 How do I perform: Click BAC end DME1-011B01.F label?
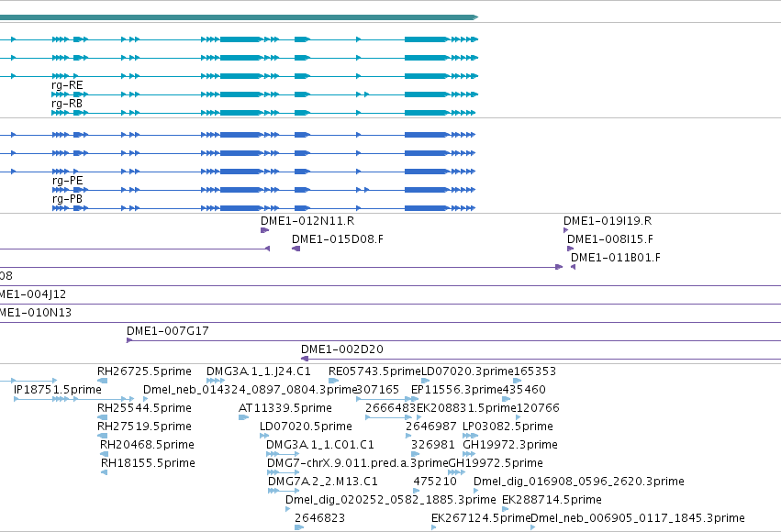(616, 258)
